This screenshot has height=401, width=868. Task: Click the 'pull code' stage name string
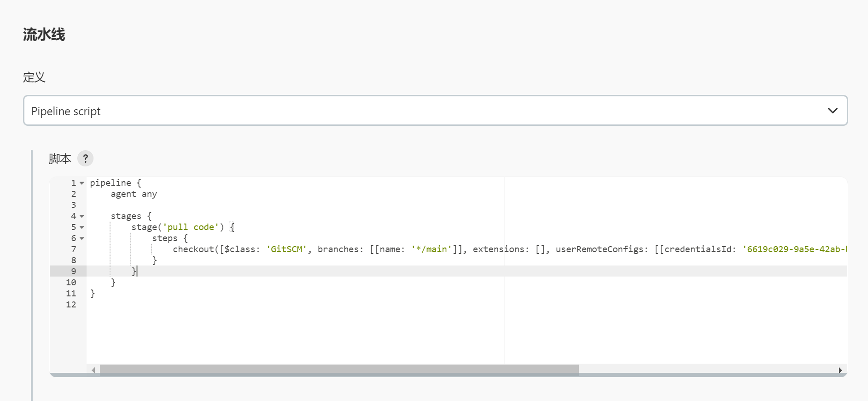click(x=191, y=227)
